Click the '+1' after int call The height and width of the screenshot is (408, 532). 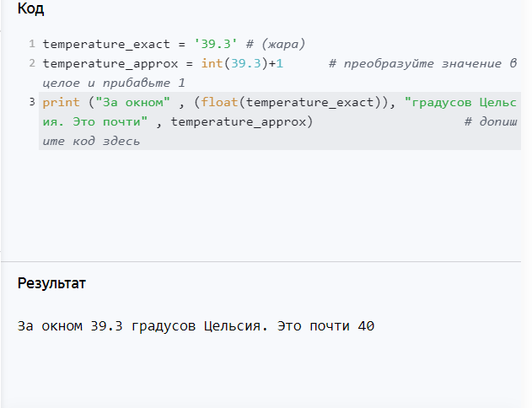276,63
